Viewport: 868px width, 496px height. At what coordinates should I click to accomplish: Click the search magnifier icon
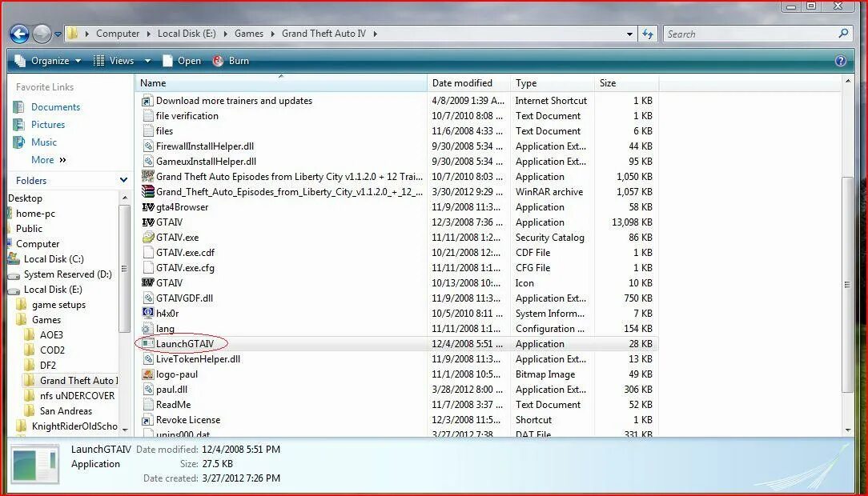pyautogui.click(x=844, y=34)
